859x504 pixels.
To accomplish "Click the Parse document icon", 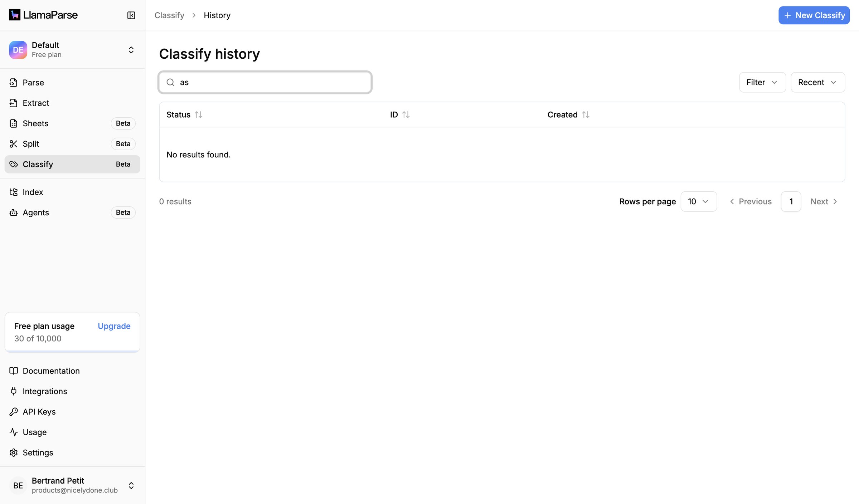I will click(x=14, y=83).
